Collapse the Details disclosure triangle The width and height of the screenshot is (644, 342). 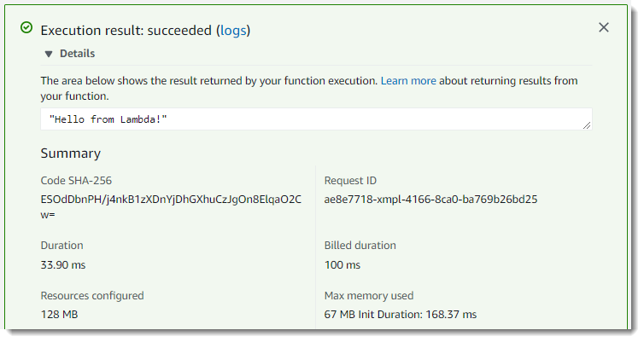49,54
